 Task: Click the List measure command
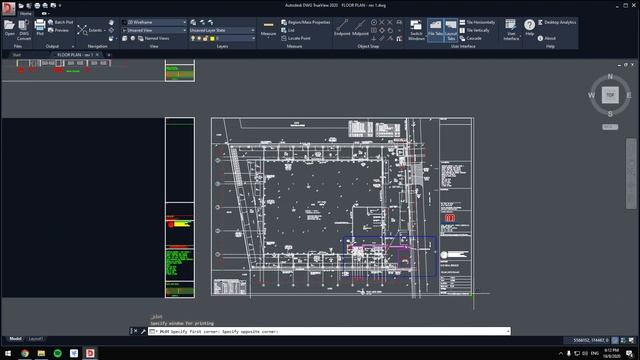coord(288,30)
